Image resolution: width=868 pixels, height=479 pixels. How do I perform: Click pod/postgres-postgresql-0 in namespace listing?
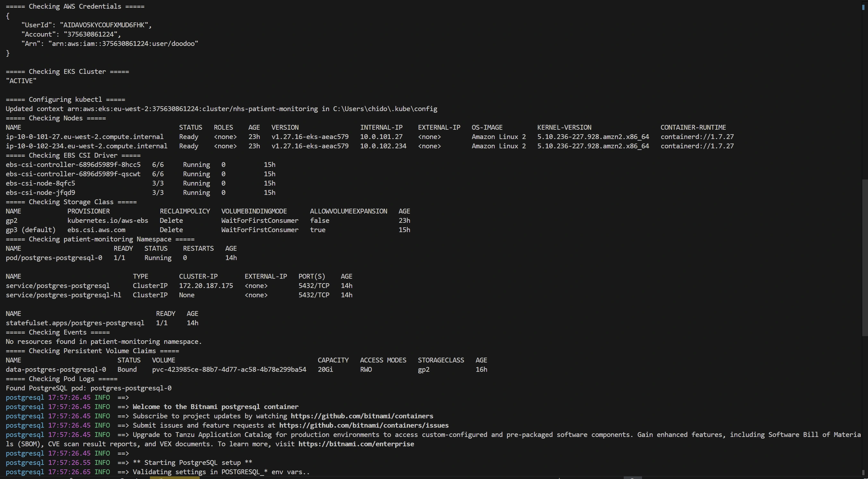coord(54,258)
